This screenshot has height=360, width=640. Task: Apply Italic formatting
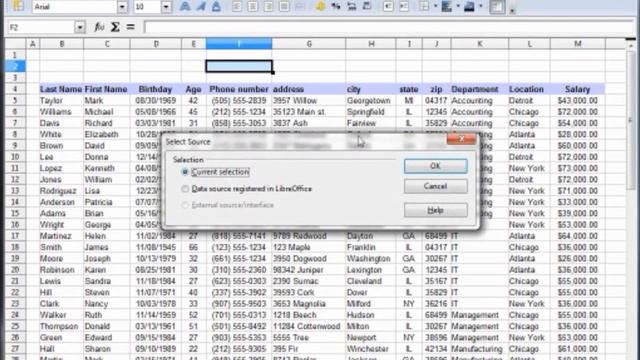tap(201, 7)
